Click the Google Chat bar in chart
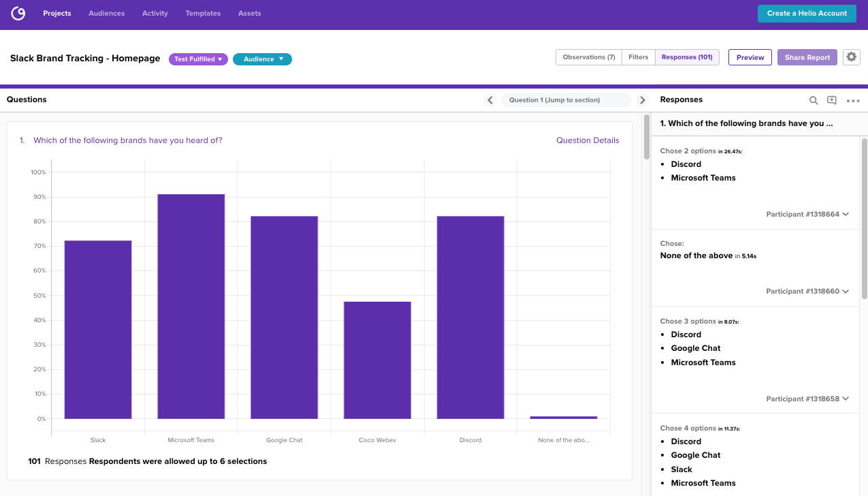The height and width of the screenshot is (496, 868). tap(284, 317)
